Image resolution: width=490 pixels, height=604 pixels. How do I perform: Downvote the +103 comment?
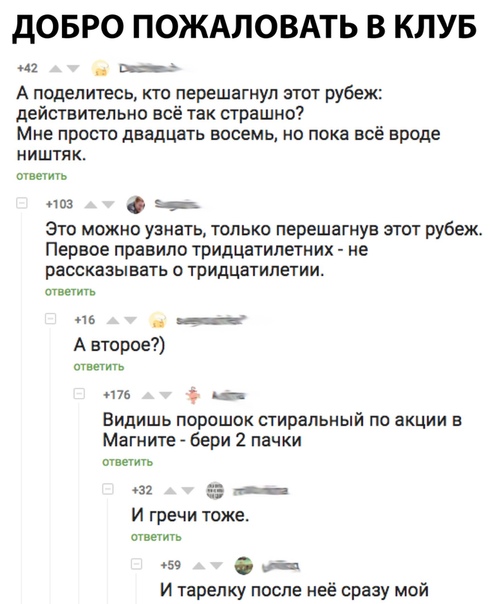[x=109, y=205]
